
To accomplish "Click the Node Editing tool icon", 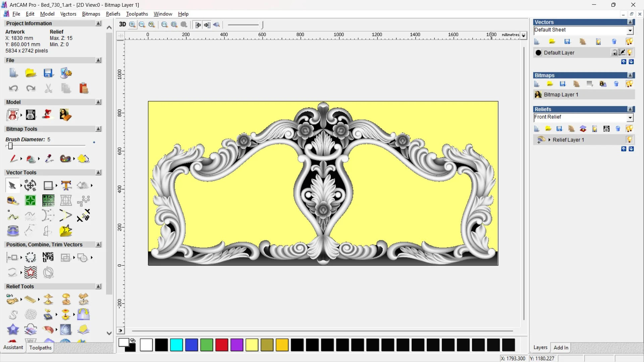I will click(13, 216).
